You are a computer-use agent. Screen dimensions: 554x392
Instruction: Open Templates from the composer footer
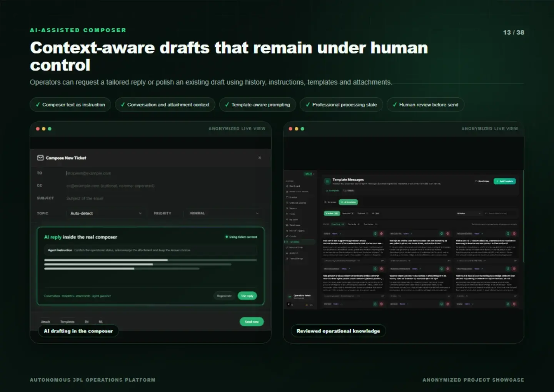point(67,322)
